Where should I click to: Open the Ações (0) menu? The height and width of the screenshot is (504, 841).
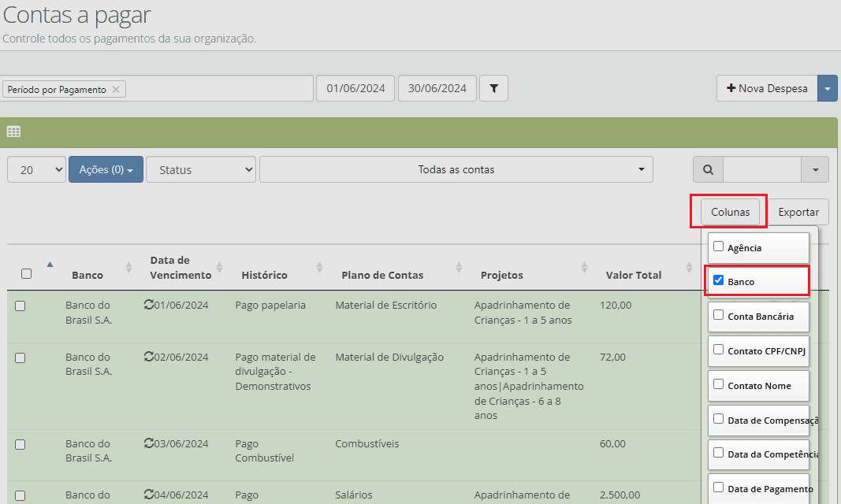[106, 170]
